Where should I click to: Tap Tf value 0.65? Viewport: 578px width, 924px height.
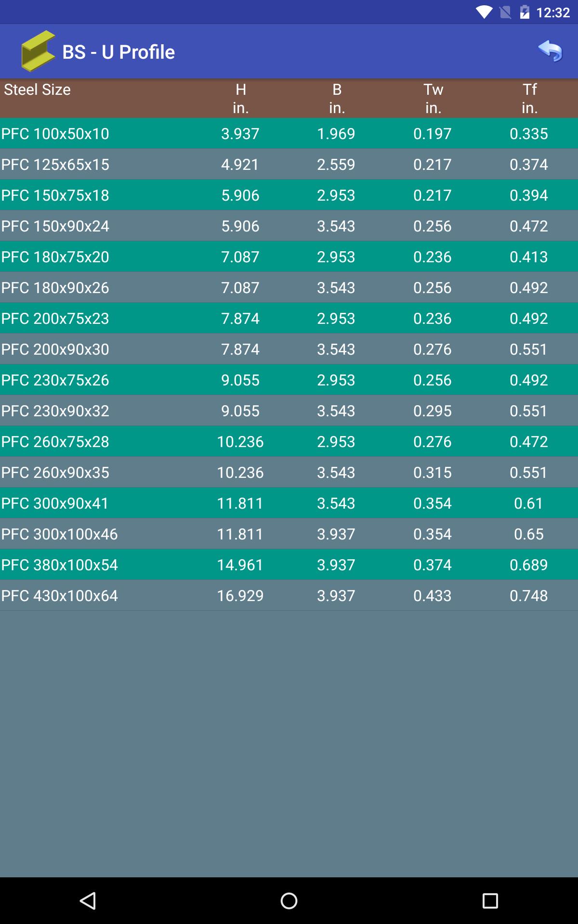(x=529, y=534)
